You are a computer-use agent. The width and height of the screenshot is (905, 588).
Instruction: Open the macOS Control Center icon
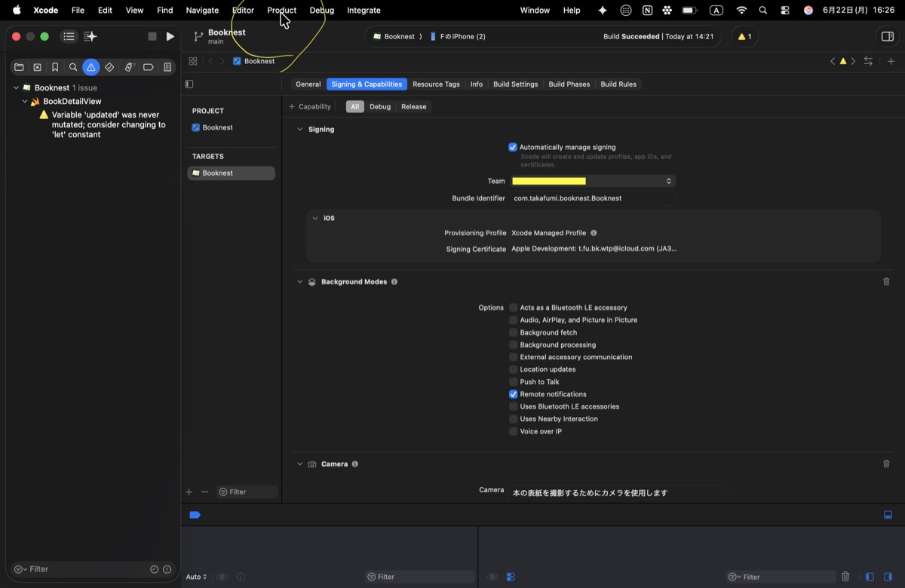(x=785, y=10)
